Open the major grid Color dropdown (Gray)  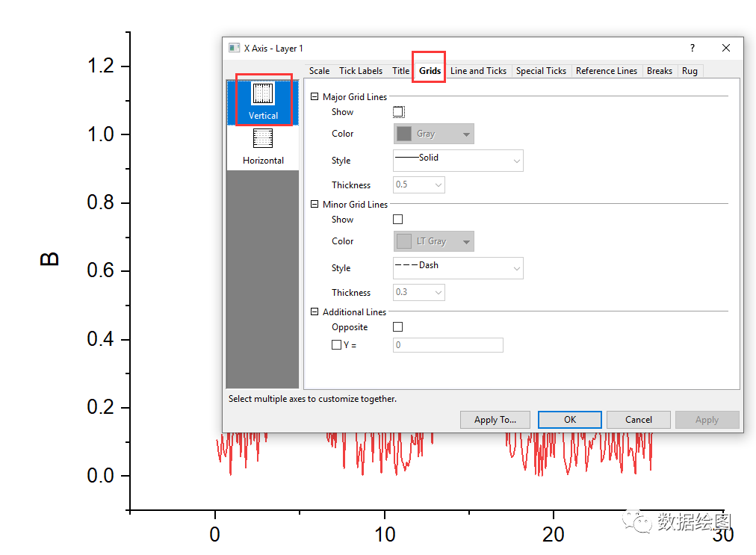[x=433, y=134]
